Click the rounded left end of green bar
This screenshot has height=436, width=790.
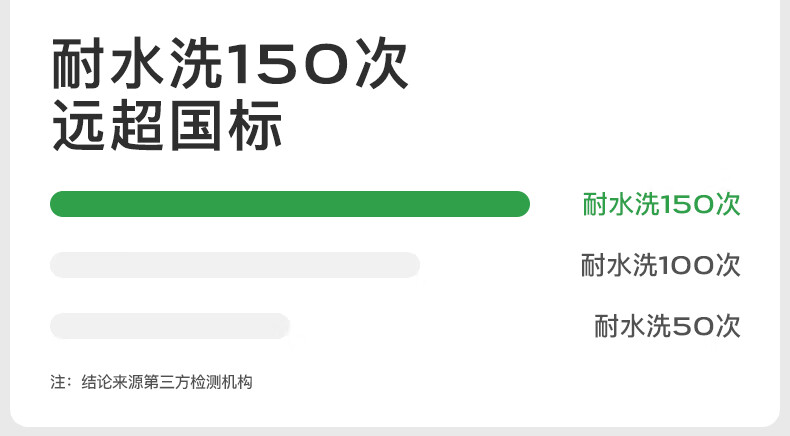(x=61, y=204)
